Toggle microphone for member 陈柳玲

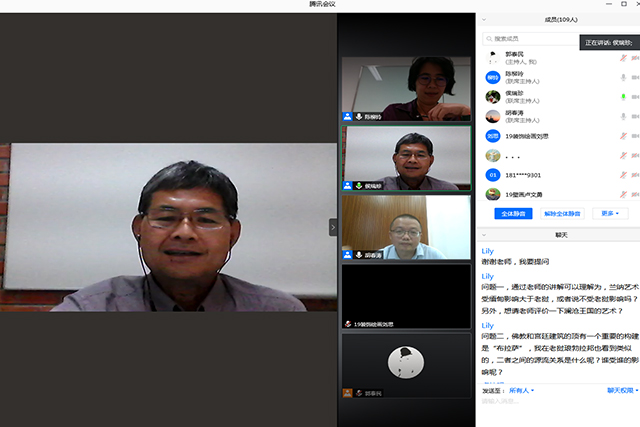click(623, 77)
